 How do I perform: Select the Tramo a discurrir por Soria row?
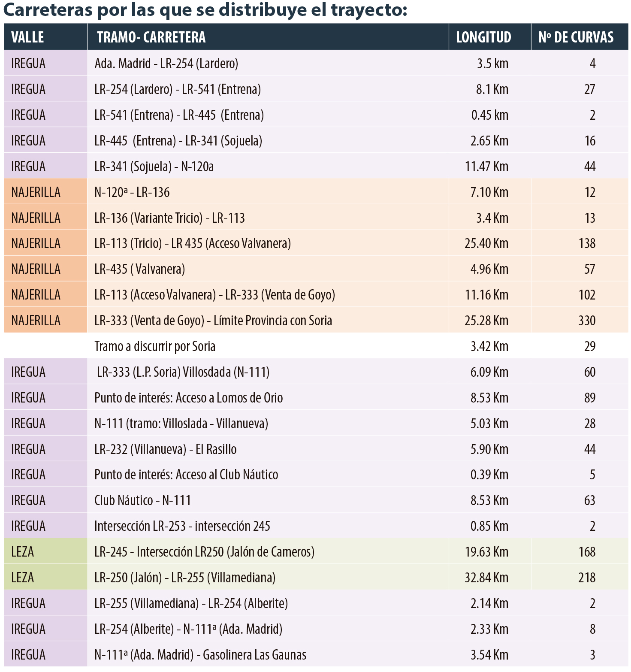pos(155,346)
